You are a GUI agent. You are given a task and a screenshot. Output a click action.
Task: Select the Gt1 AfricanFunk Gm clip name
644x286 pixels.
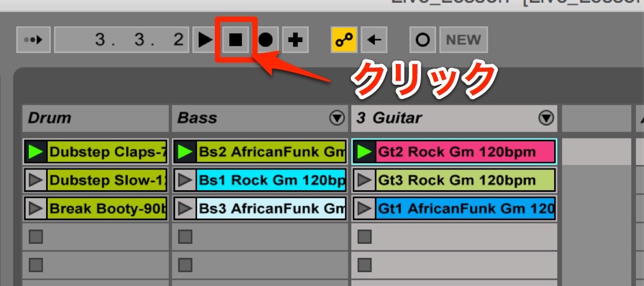tap(465, 208)
